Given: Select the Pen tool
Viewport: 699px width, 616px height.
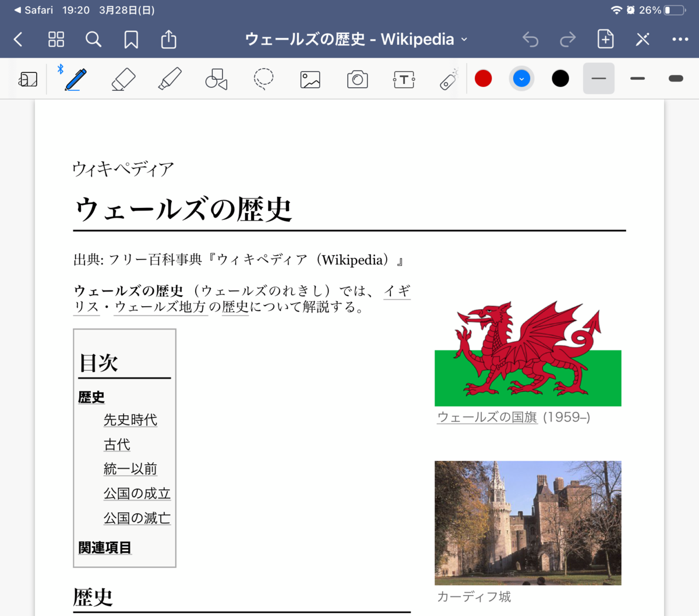Looking at the screenshot, I should click(76, 79).
